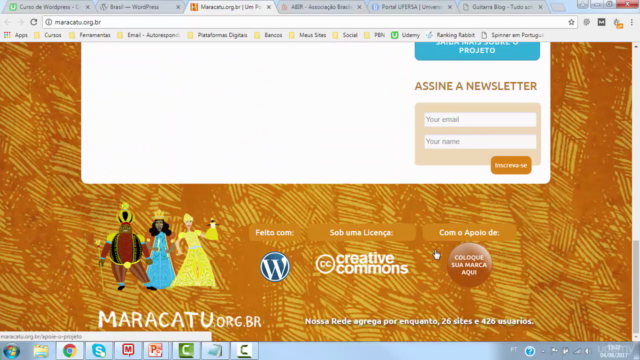
Task: Switch to the Portal UFERSA tab
Action: (x=412, y=7)
